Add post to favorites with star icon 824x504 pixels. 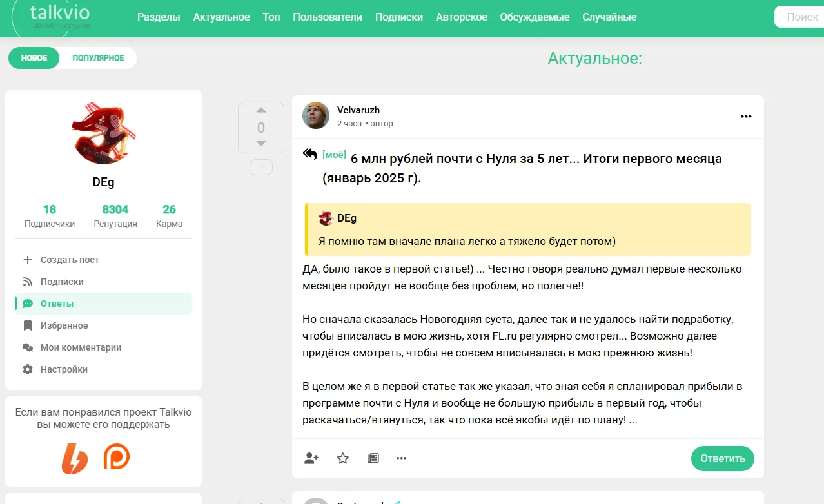pos(343,458)
